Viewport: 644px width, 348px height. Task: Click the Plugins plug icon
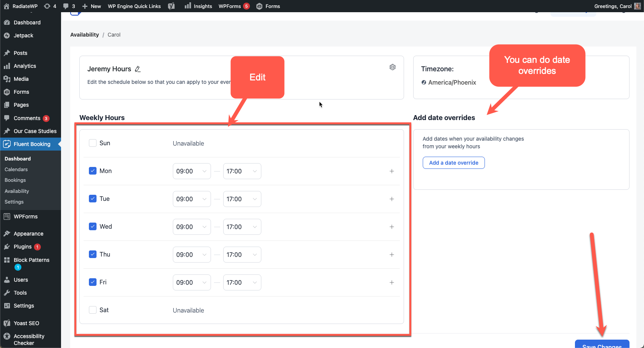[7, 247]
